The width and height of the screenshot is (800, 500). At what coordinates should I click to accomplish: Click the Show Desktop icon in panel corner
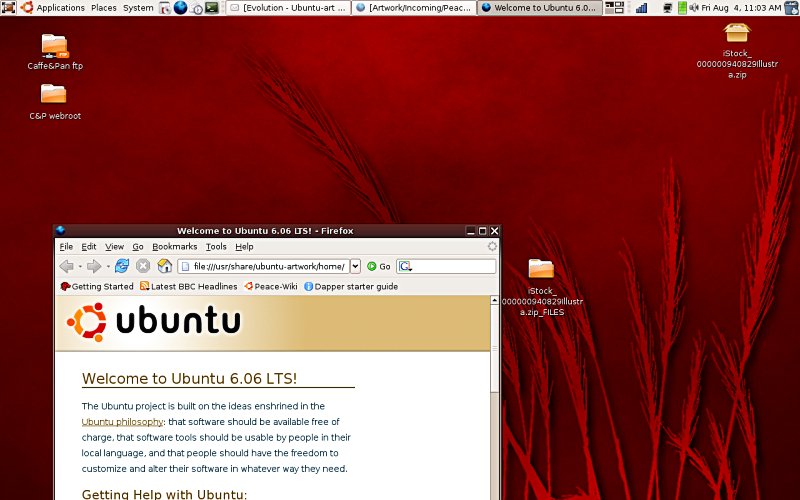click(9, 8)
